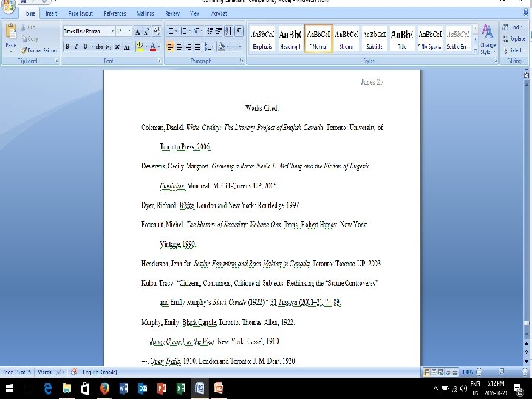Toggle Center alignment
This screenshot has width=532, height=399.
pos(179,47)
